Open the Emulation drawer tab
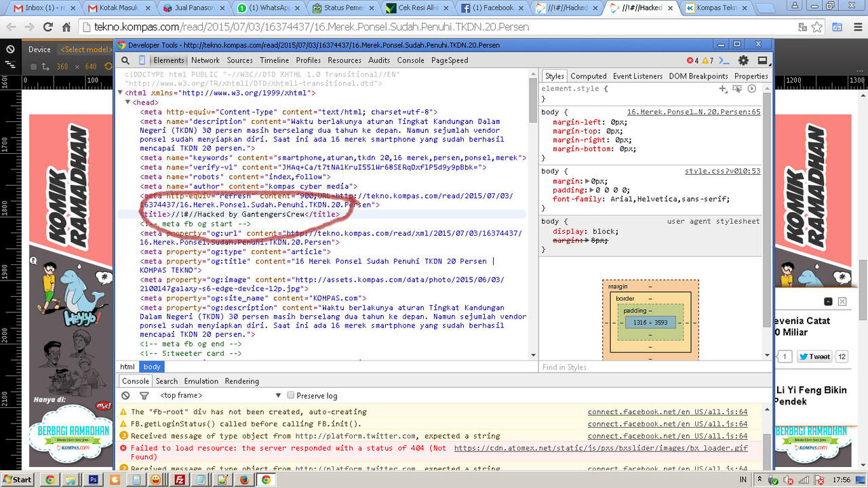Image resolution: width=868 pixels, height=488 pixels. click(201, 381)
